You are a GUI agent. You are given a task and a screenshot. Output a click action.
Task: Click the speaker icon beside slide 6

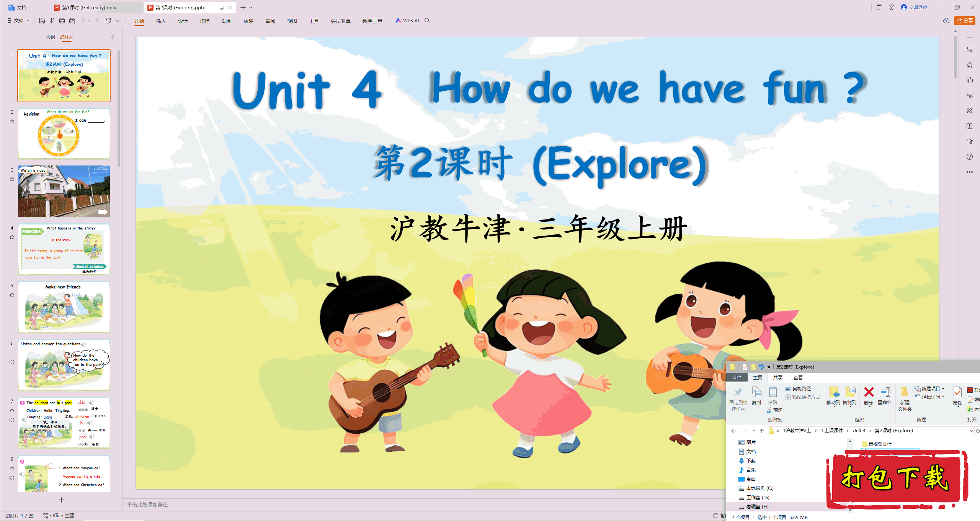click(12, 362)
